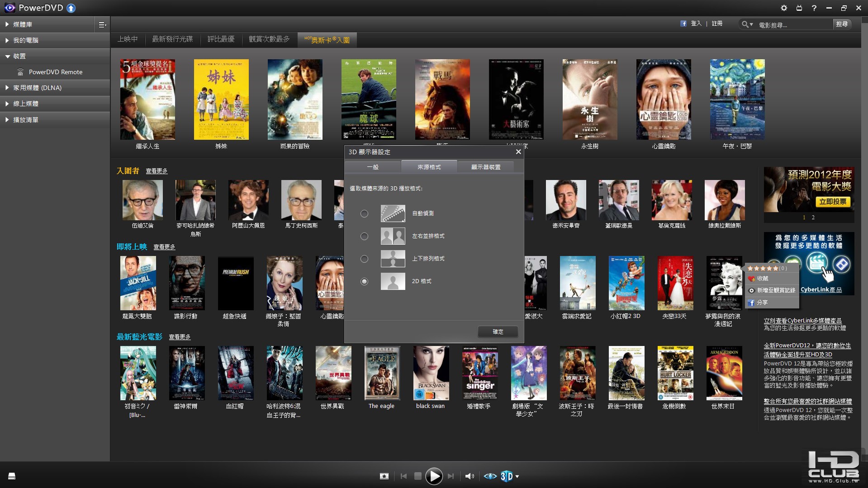Open search type dropdown arrow beside magnifier
This screenshot has width=868, height=488.
click(751, 24)
